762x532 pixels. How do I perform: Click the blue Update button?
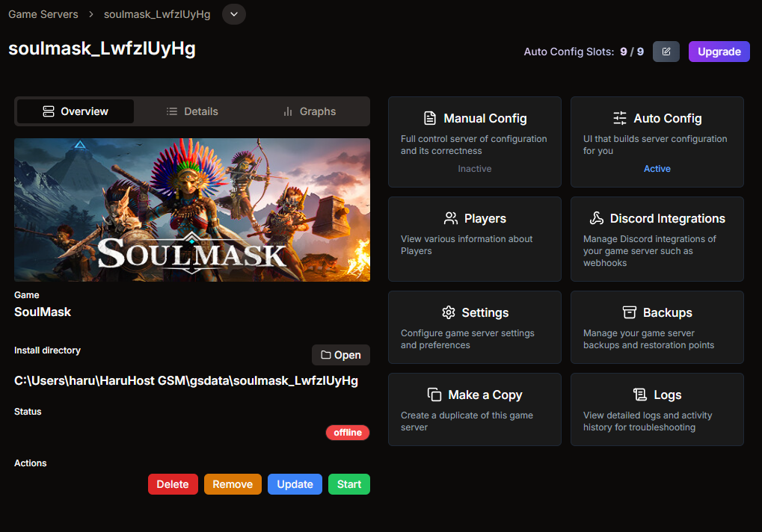[x=295, y=484]
